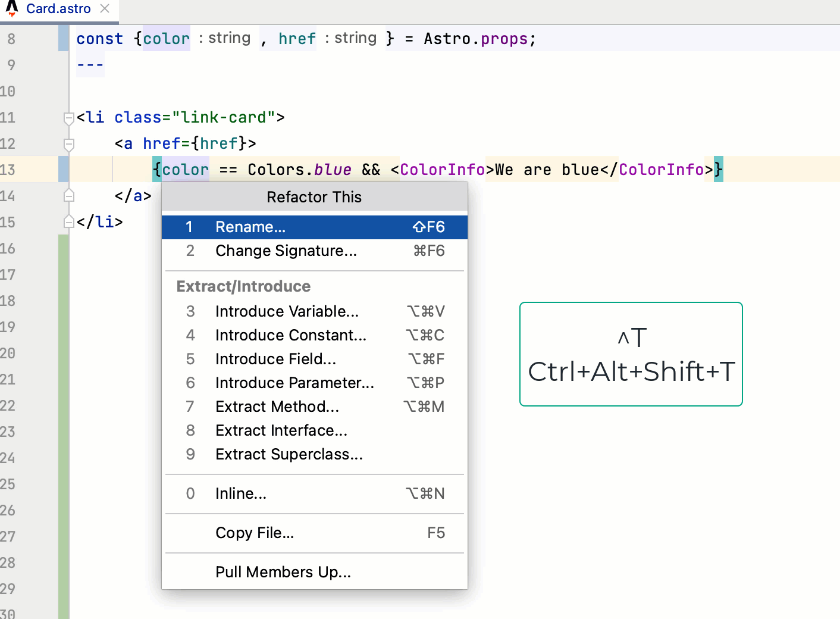Viewport: 840px width, 619px height.
Task: Select Extract Superclass
Action: pos(289,454)
